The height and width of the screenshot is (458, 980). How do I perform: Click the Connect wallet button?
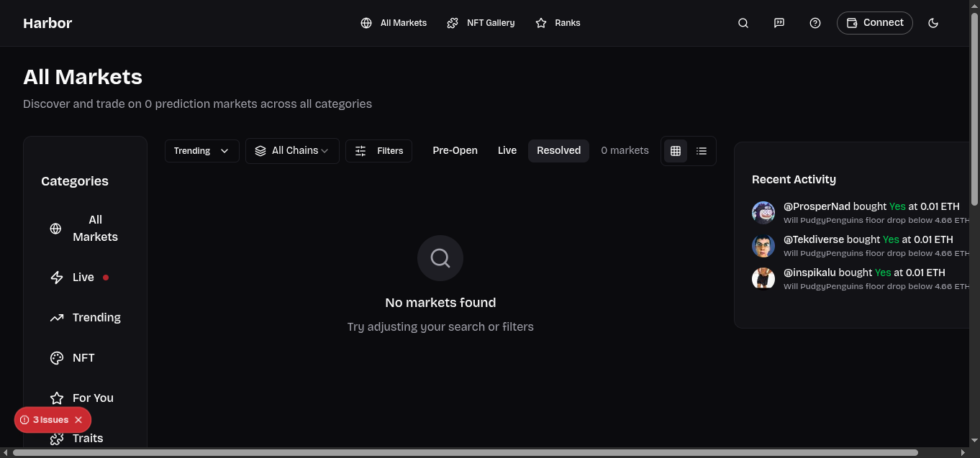click(874, 22)
